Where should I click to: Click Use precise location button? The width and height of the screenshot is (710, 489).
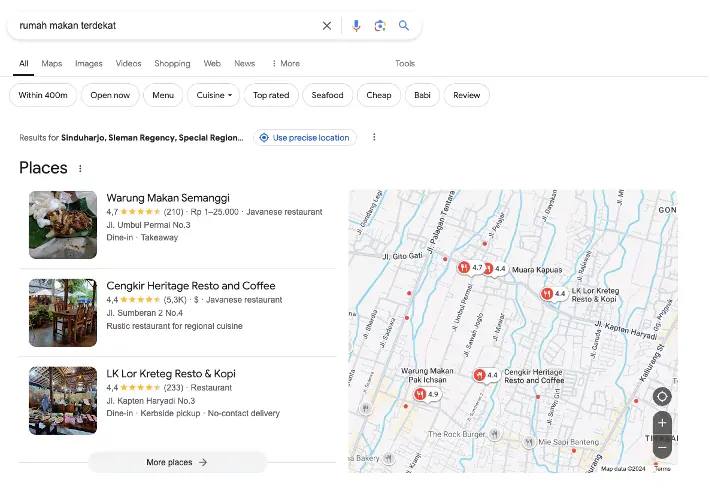pyautogui.click(x=305, y=138)
